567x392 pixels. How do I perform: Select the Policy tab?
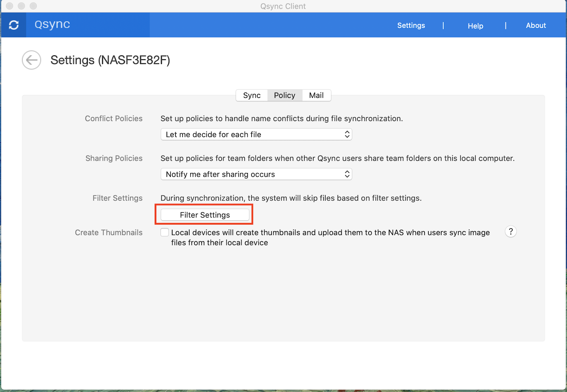pyautogui.click(x=285, y=95)
